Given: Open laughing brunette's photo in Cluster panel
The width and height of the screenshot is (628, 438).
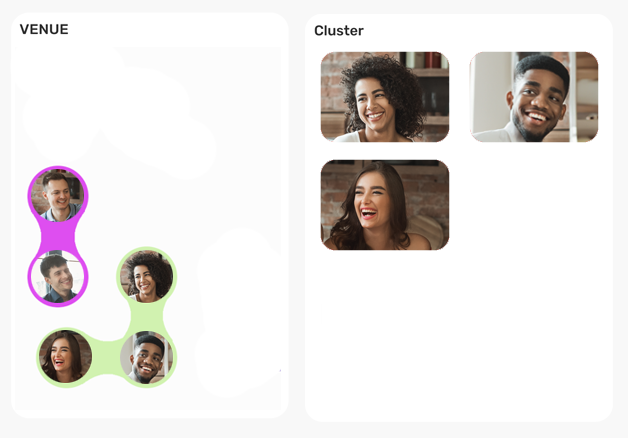Looking at the screenshot, I should click(385, 205).
